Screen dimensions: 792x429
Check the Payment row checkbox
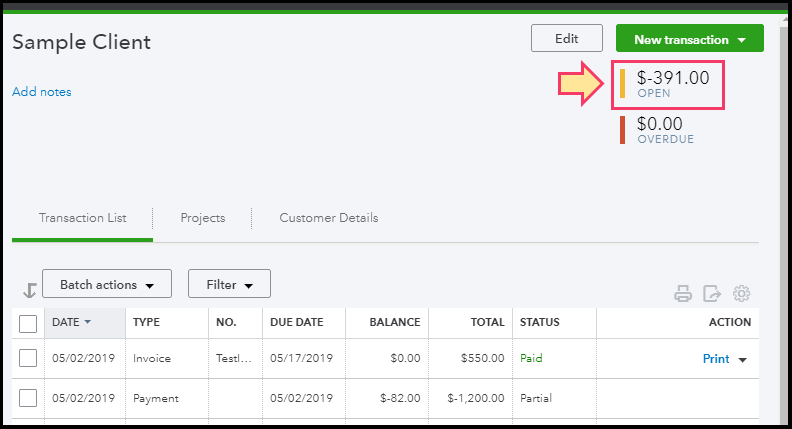click(28, 398)
